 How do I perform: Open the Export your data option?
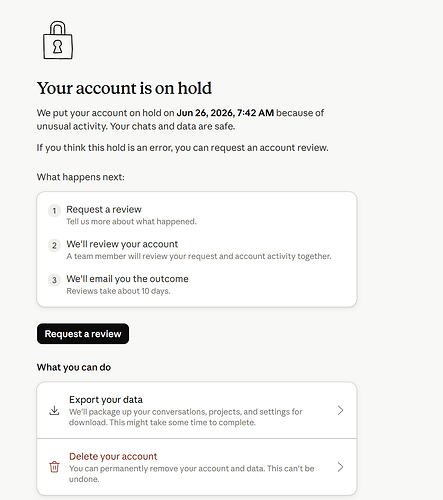point(197,410)
